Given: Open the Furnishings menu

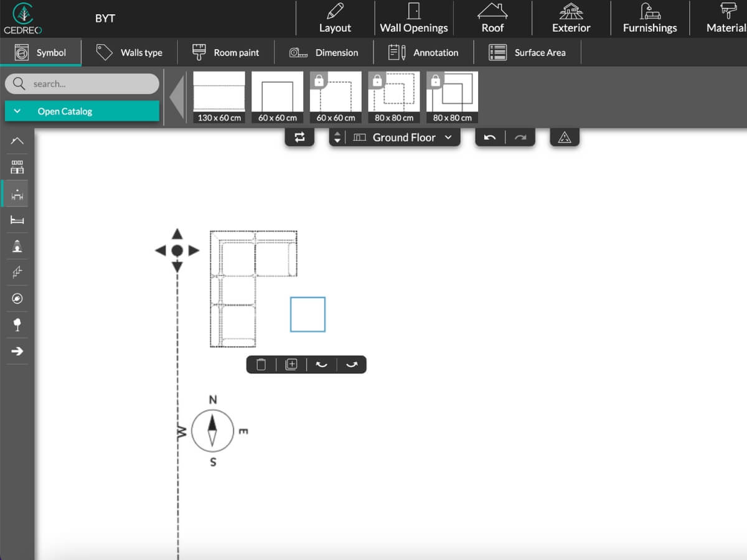Looking at the screenshot, I should click(x=649, y=19).
